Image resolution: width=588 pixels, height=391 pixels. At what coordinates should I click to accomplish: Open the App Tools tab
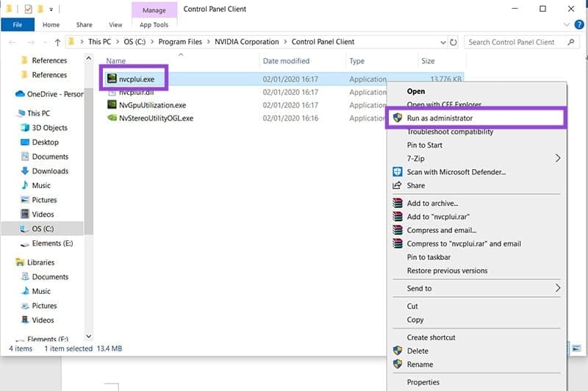pos(154,25)
